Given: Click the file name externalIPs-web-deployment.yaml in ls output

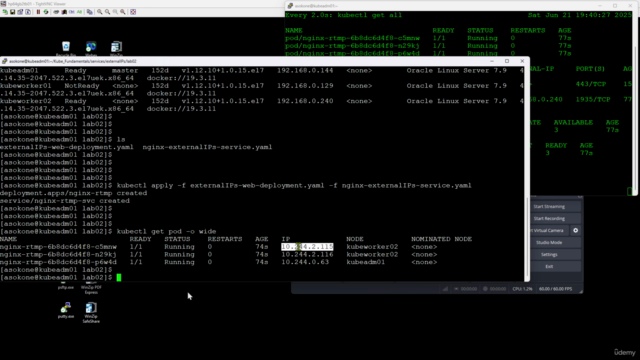Looking at the screenshot, I should click(x=67, y=147).
